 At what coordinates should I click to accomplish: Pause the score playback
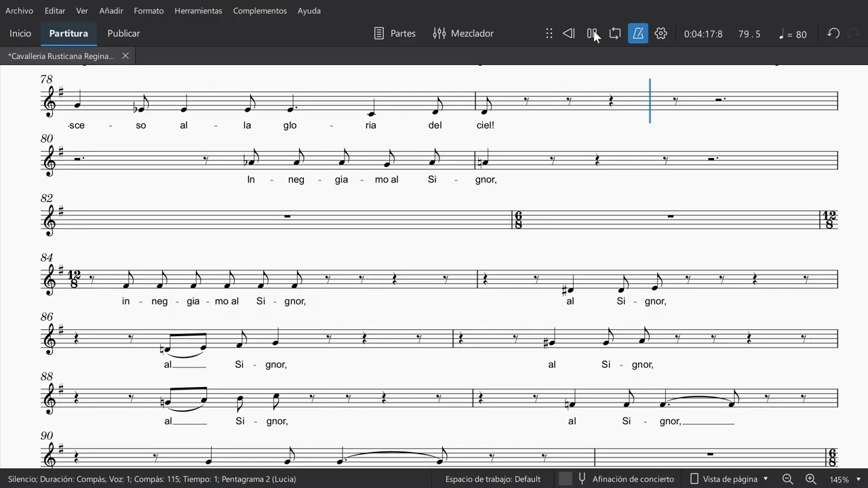point(592,33)
